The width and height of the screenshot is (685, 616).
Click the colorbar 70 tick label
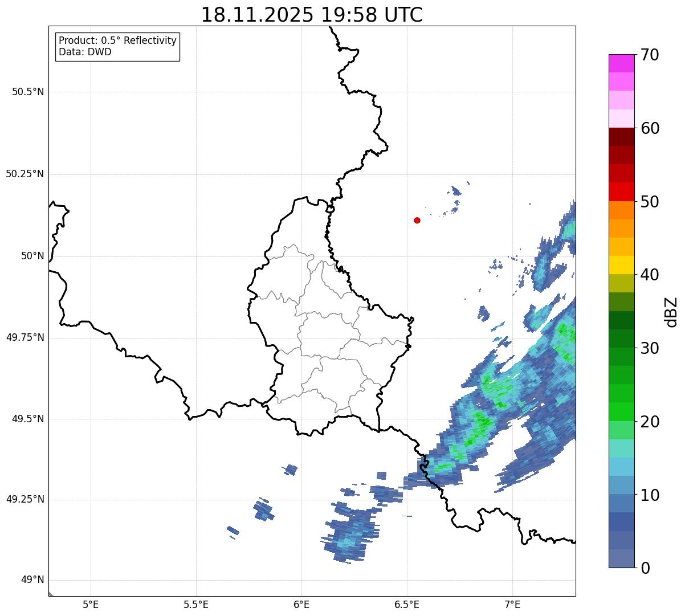tap(650, 55)
